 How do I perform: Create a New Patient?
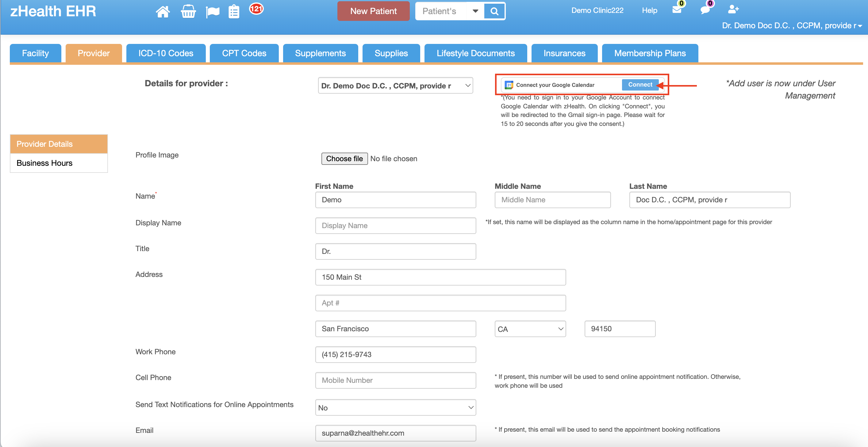373,11
